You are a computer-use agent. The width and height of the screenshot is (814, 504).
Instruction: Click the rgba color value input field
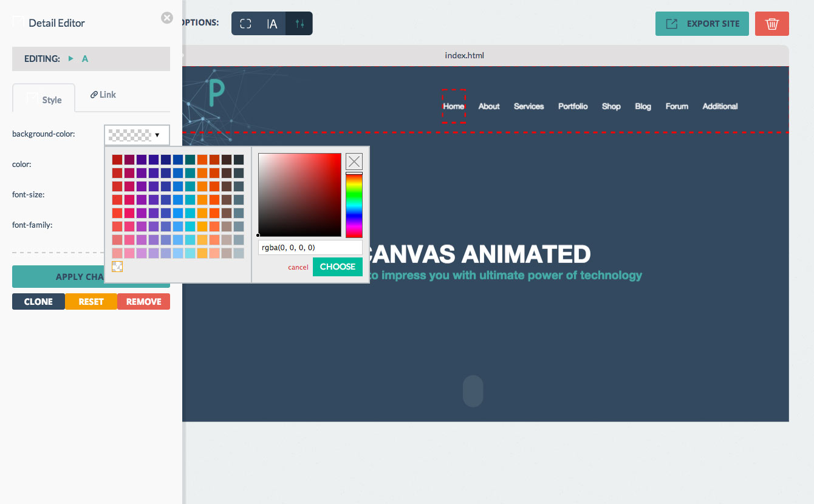click(x=310, y=248)
